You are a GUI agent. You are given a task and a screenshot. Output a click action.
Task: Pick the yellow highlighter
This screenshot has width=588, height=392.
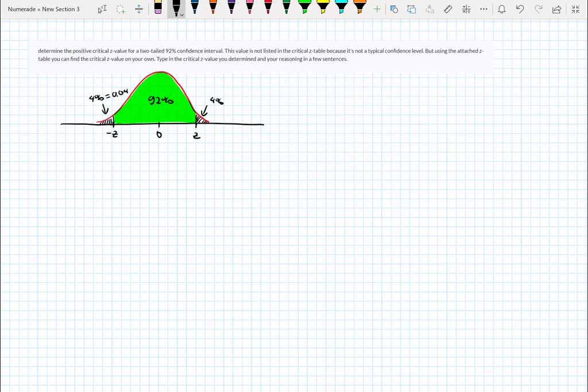pyautogui.click(x=323, y=7)
